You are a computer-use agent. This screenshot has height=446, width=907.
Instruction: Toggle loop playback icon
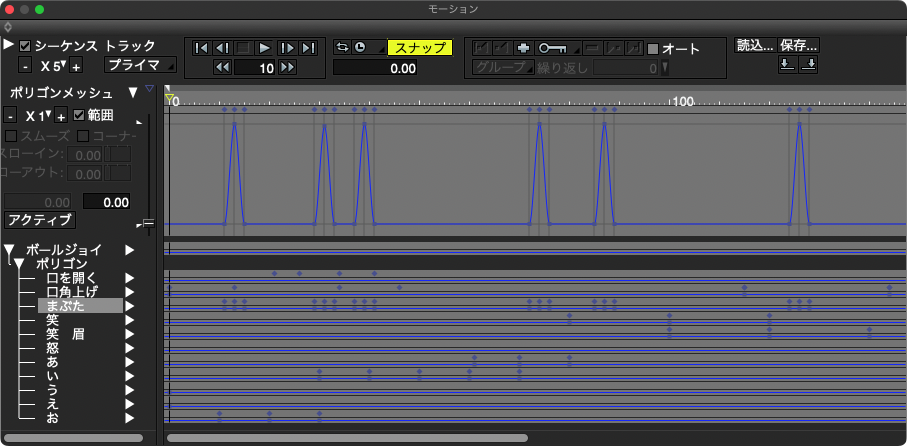tap(342, 47)
